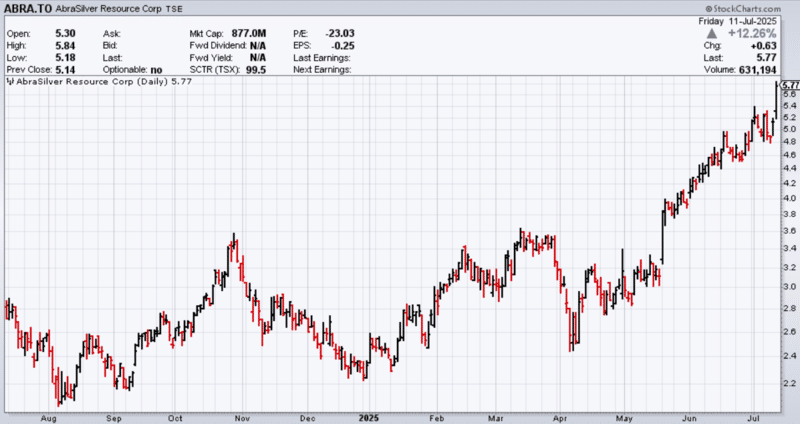Click the Optionable value no
Viewport: 800px width, 424px height.
tap(156, 70)
